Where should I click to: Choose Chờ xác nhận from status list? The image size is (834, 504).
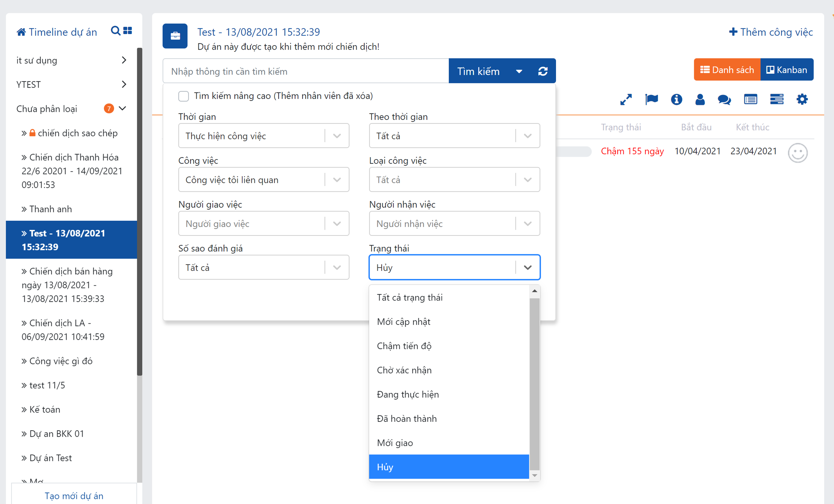[404, 370]
